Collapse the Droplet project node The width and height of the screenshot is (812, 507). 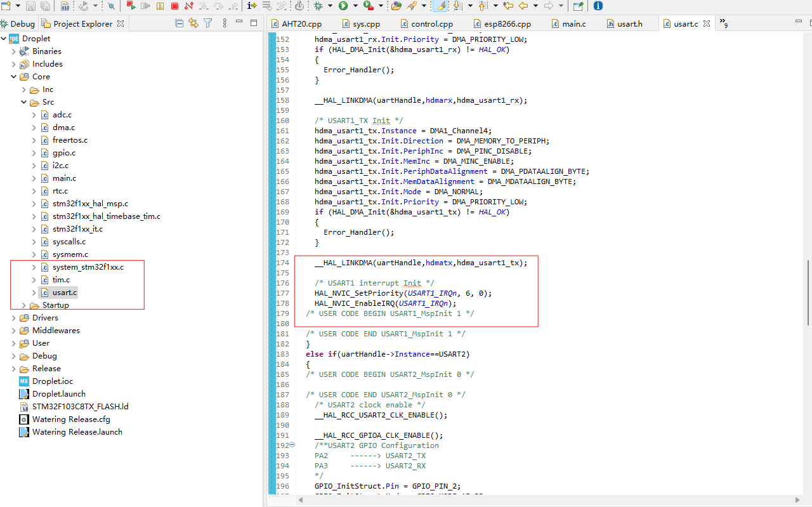(x=4, y=39)
